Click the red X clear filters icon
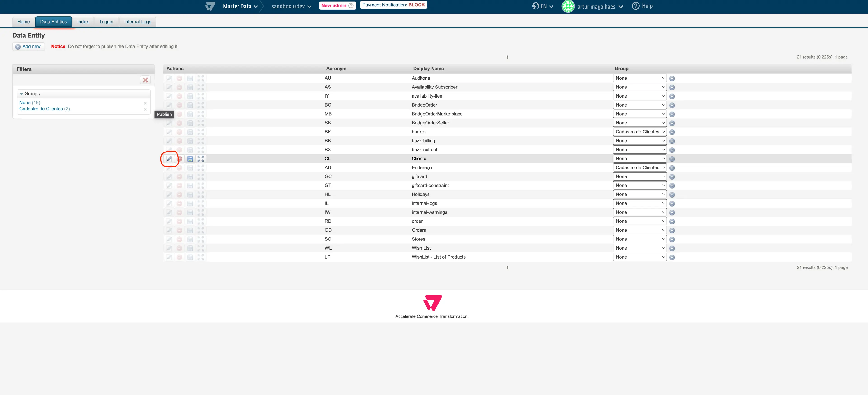Screen dimensions: 868x395 [x=145, y=80]
